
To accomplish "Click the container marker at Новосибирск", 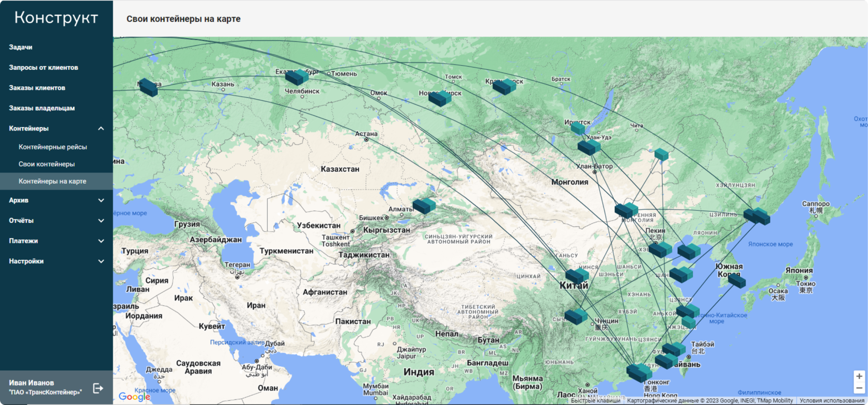I will (440, 98).
